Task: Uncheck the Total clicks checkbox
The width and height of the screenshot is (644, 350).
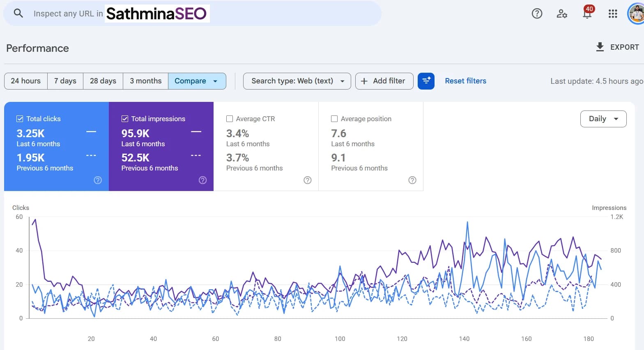Action: point(20,119)
